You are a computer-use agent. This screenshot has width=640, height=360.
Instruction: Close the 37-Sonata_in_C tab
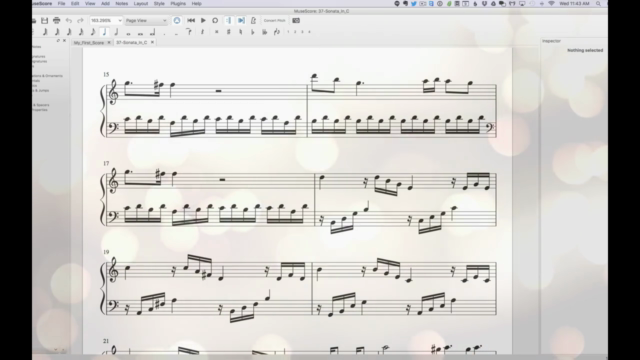(x=152, y=42)
